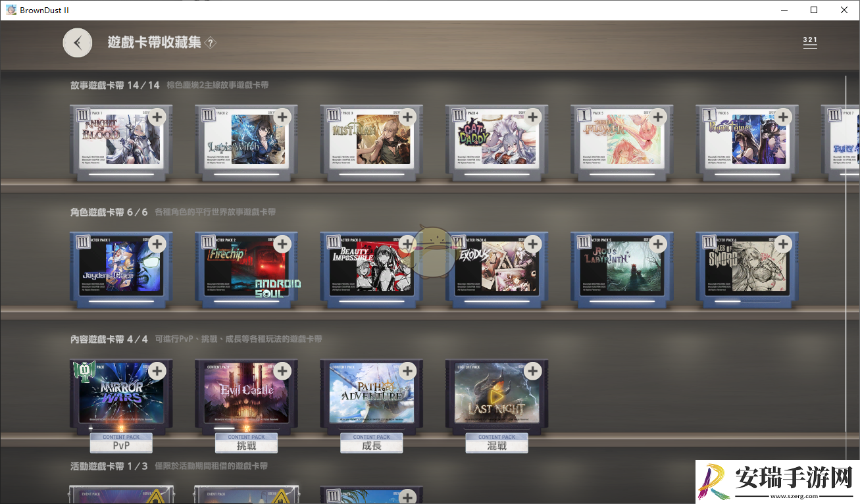The width and height of the screenshot is (860, 504).
Task: Tap the plus icon on Lapis Witch
Action: 282,117
